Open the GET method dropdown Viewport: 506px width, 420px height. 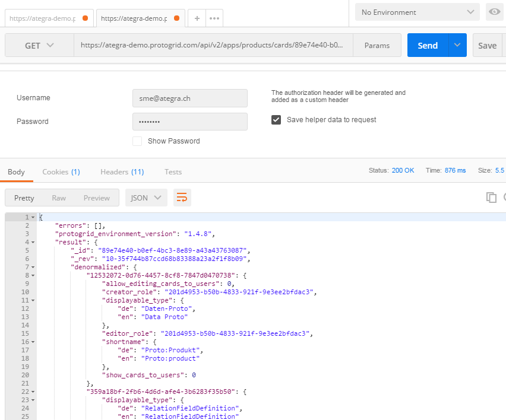coord(39,46)
